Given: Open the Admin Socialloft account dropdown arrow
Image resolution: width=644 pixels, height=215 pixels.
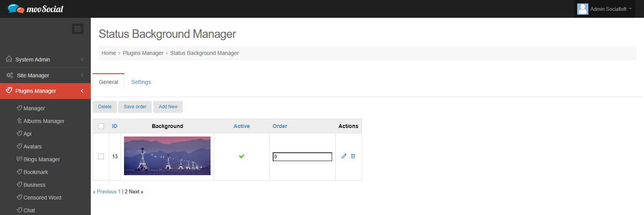Looking at the screenshot, I should coord(630,9).
